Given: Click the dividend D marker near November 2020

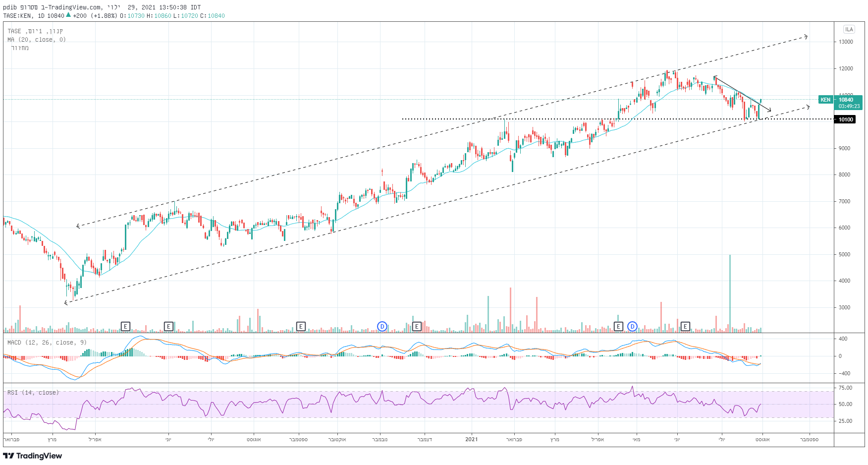Looking at the screenshot, I should pos(382,326).
